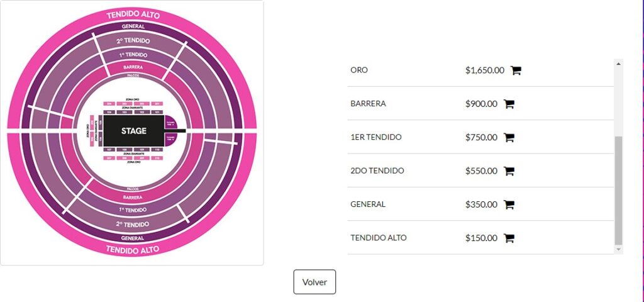The height and width of the screenshot is (302, 644).
Task: Select top TENDIDO ALTO pink ring section
Action: tap(133, 16)
